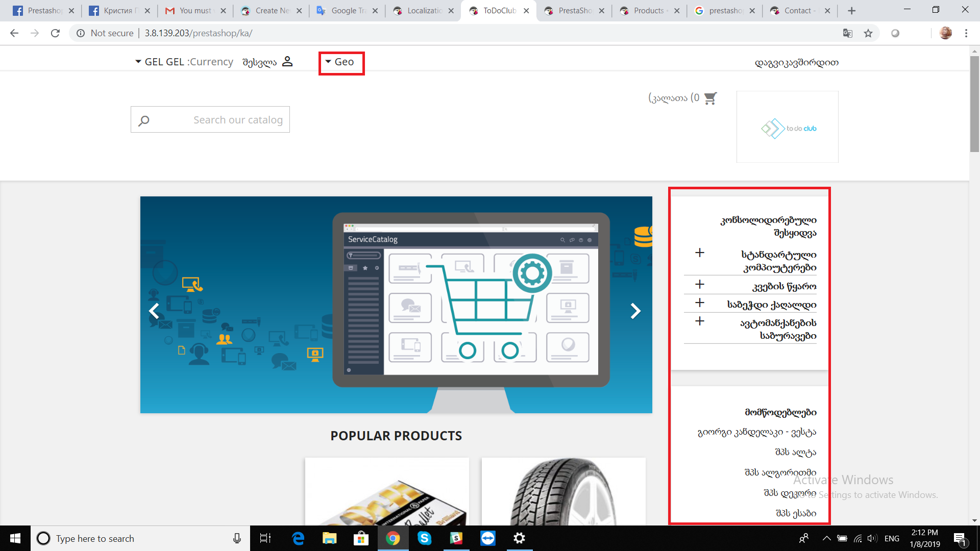The image size is (980, 551).
Task: Click the shopping cart icon
Action: click(x=710, y=98)
